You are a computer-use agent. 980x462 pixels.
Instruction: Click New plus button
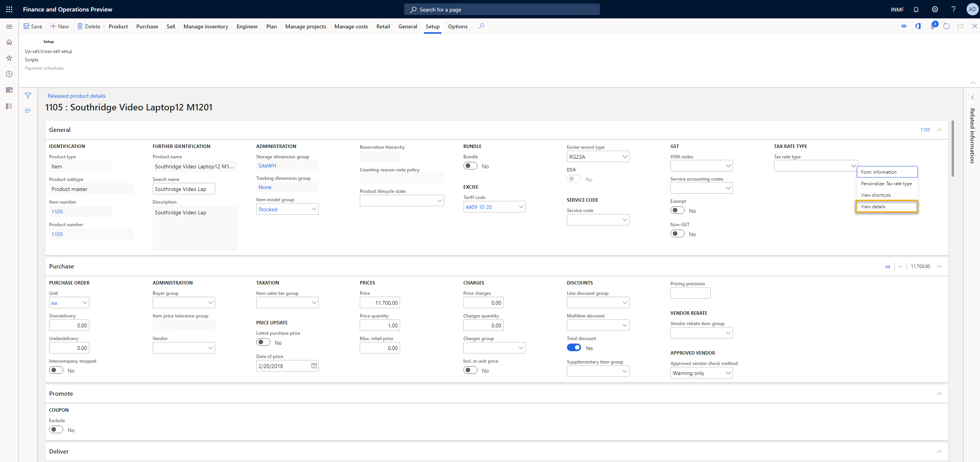(x=59, y=26)
